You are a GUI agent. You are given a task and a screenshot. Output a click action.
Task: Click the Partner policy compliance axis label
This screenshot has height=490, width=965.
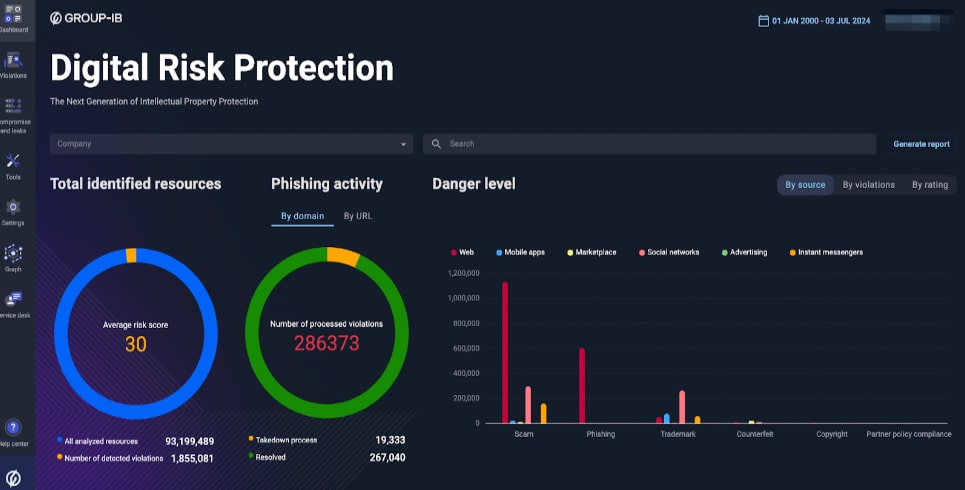point(909,434)
